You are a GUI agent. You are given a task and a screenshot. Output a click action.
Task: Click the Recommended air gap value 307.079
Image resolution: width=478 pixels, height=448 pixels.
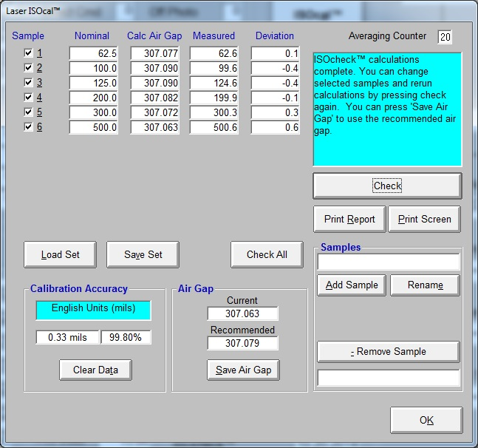(242, 343)
